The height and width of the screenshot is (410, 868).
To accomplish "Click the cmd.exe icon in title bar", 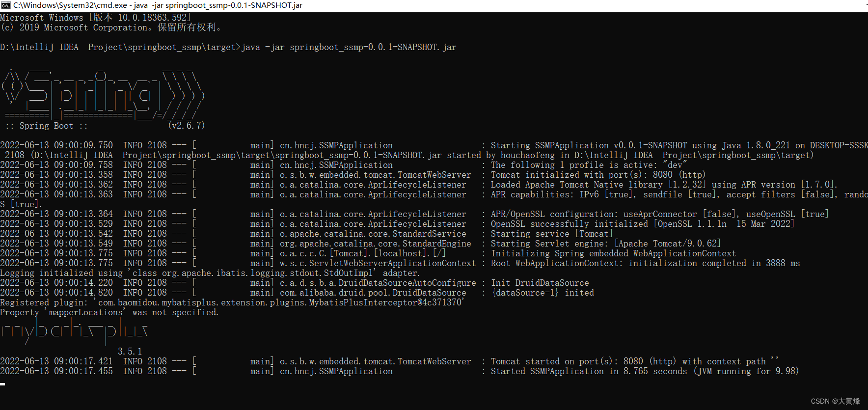I will (5, 5).
